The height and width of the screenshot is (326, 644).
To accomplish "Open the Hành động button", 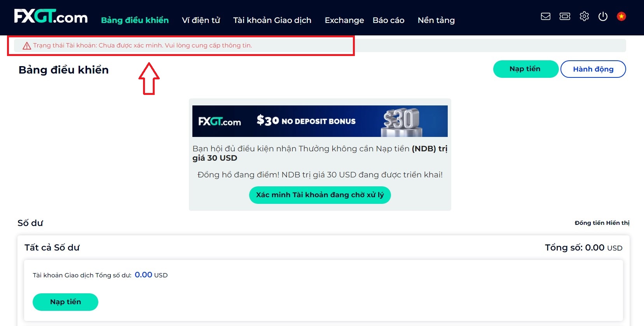I will 593,69.
